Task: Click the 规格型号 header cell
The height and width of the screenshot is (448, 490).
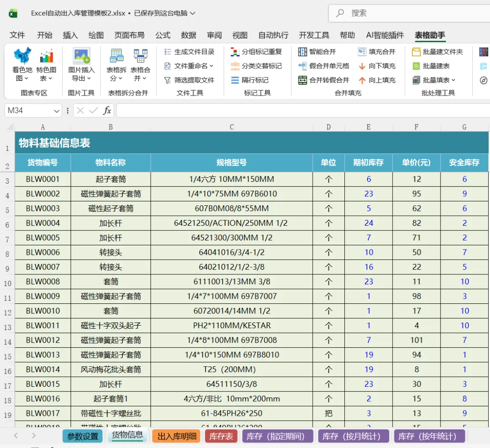Action: (231, 162)
